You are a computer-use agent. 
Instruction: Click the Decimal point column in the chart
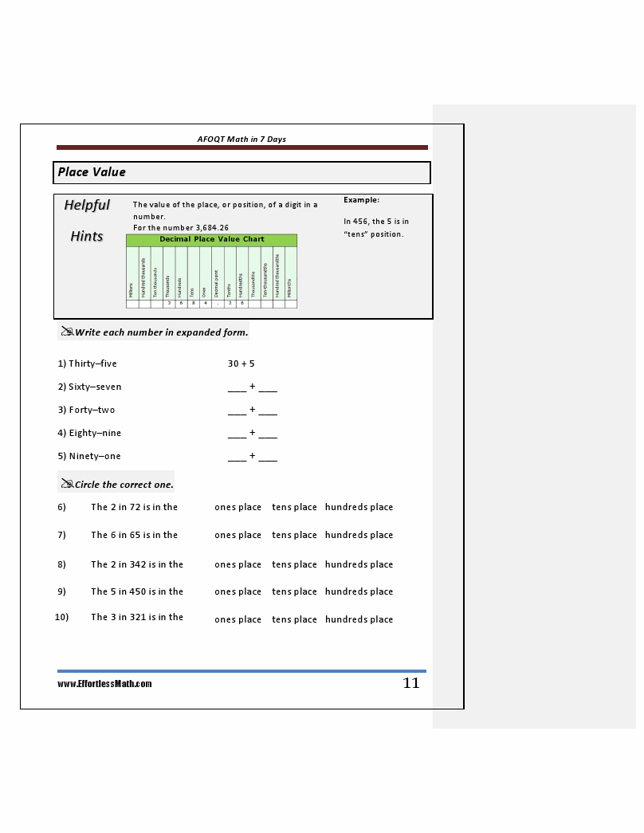pyautogui.click(x=217, y=275)
